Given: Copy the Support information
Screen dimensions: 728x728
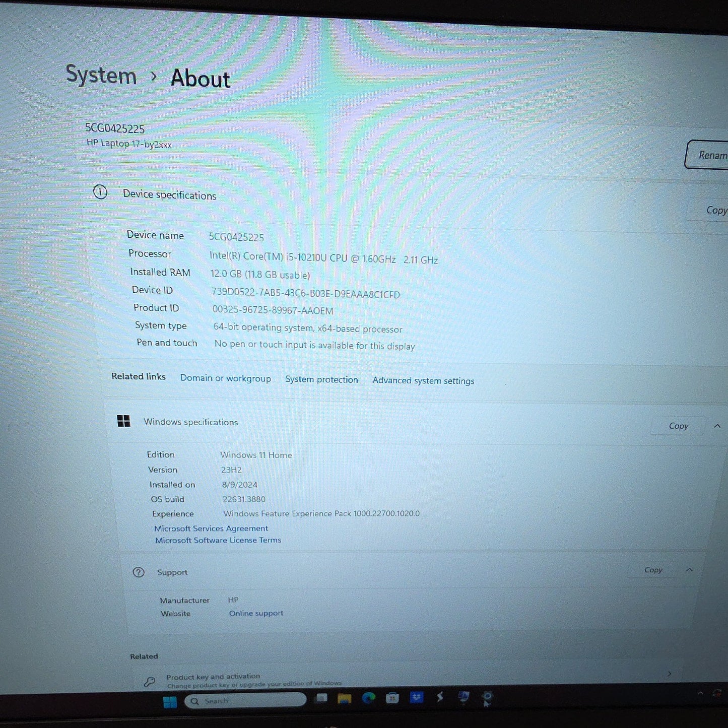Looking at the screenshot, I should (x=653, y=570).
